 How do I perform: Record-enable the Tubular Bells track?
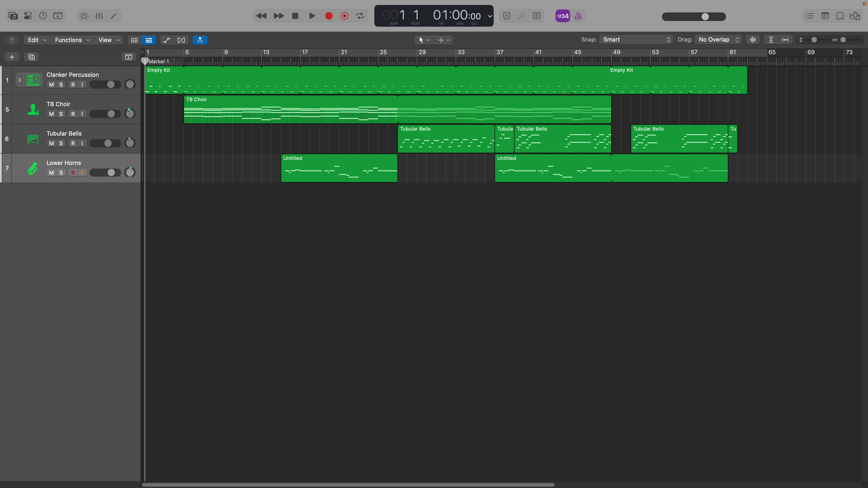[x=73, y=143]
